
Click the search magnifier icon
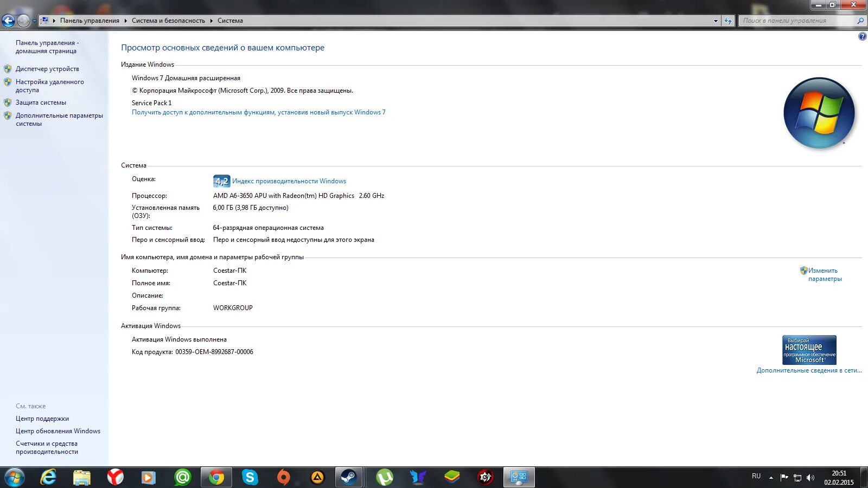click(x=860, y=21)
